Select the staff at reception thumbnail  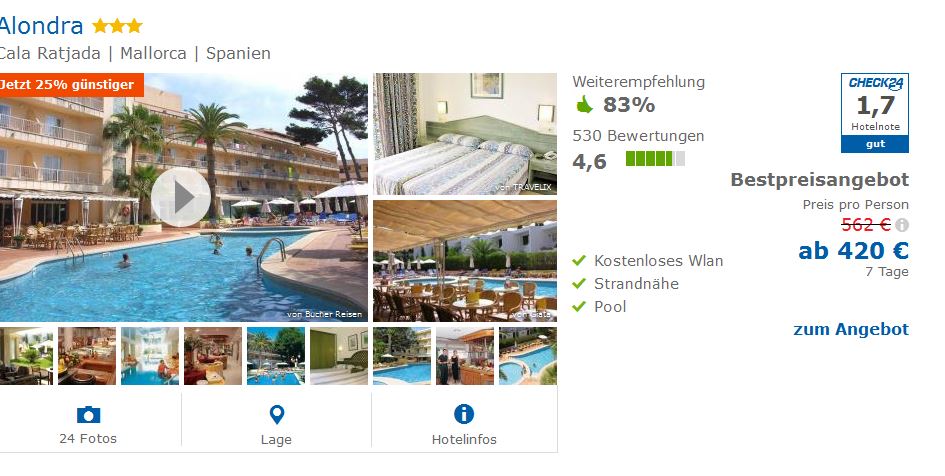click(465, 355)
